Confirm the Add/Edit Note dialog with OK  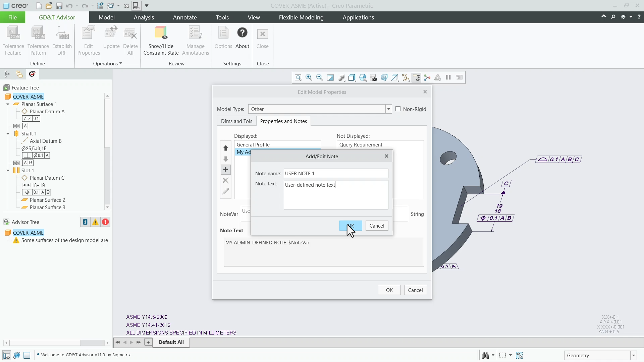[351, 226]
